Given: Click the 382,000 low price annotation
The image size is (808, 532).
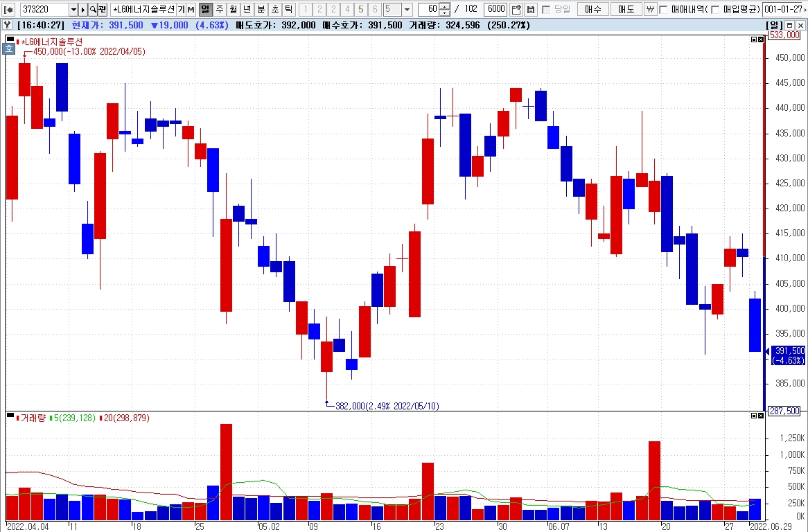Looking at the screenshot, I should coord(387,407).
